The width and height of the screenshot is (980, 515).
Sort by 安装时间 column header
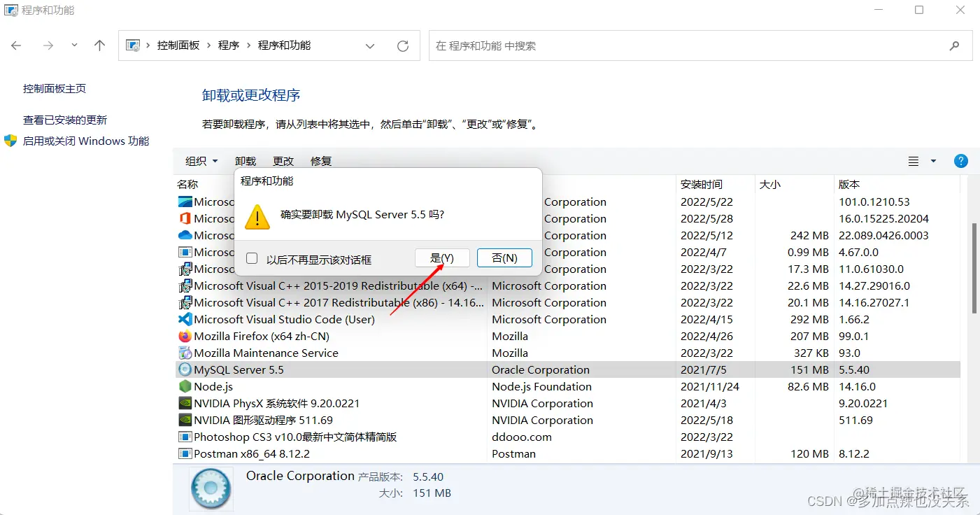(702, 184)
